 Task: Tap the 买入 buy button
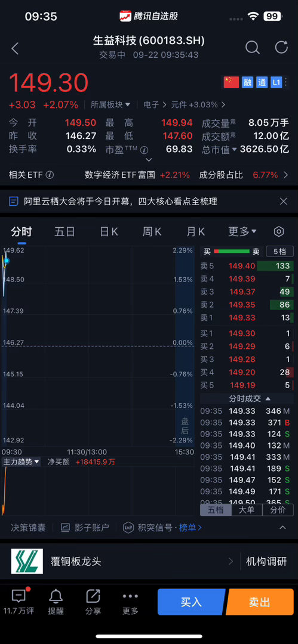pos(191,602)
